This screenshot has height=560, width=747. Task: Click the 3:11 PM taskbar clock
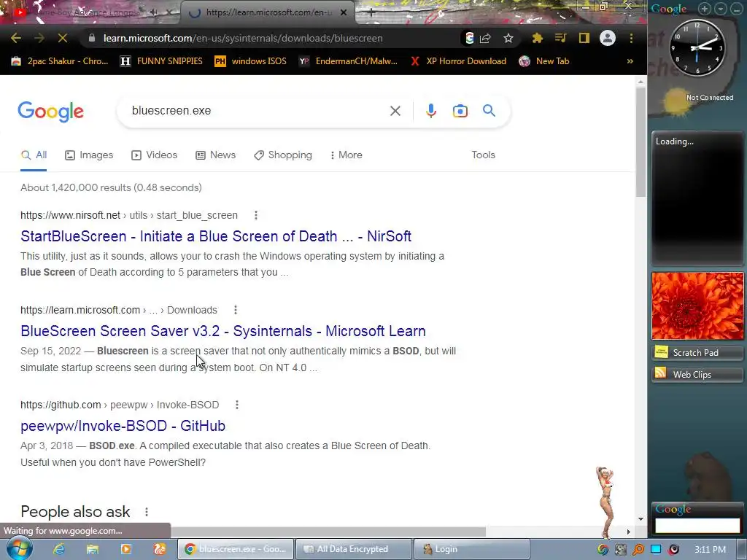point(710,550)
